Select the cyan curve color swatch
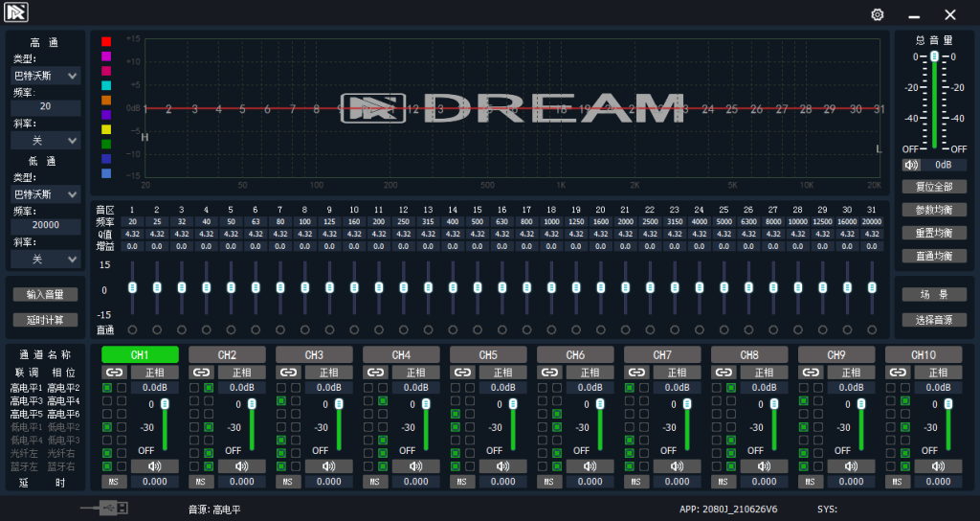The width and height of the screenshot is (980, 521). (106, 85)
